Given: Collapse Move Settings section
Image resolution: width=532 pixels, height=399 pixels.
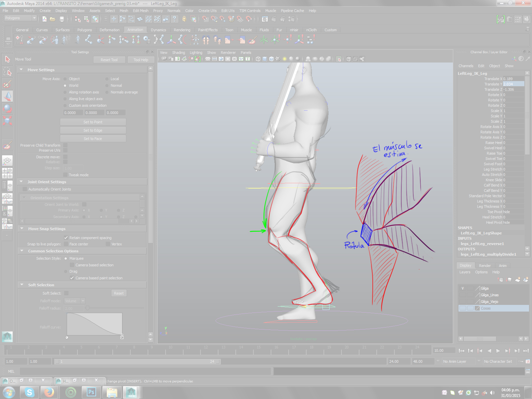Looking at the screenshot, I should [21, 70].
